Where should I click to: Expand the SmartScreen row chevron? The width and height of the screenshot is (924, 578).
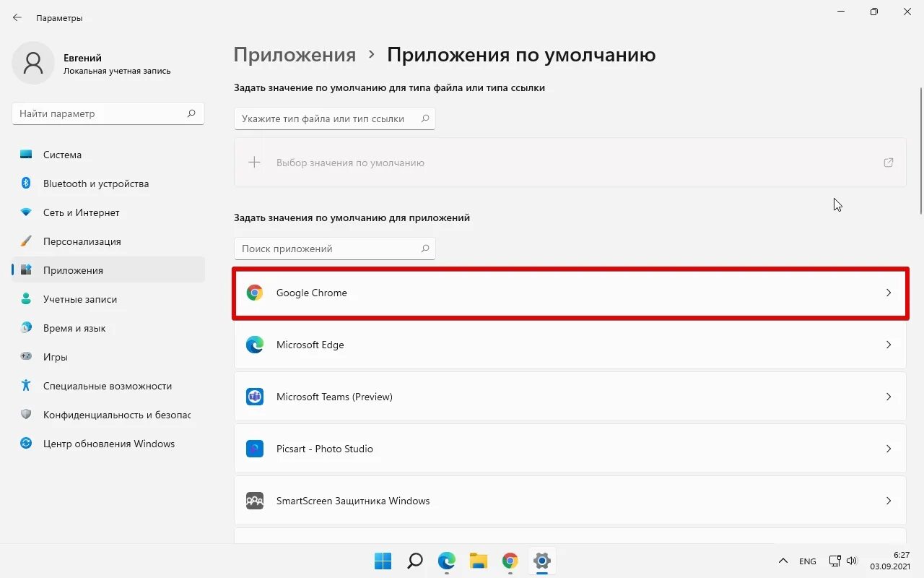(889, 501)
